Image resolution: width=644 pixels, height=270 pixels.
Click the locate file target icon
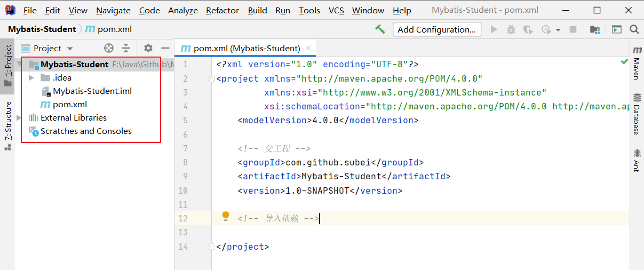[109, 48]
